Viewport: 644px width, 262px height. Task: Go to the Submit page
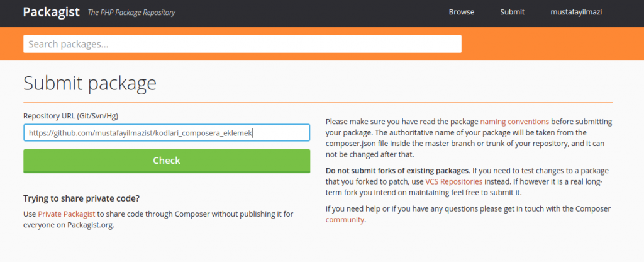pos(512,12)
